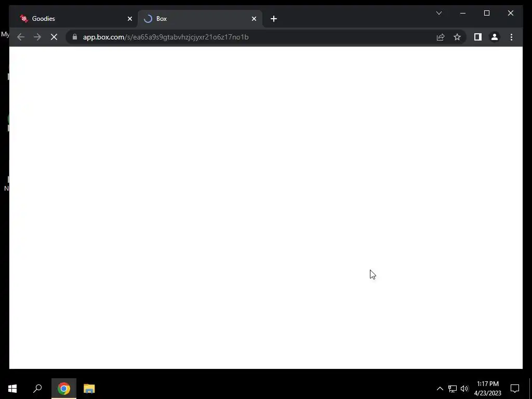Image resolution: width=532 pixels, height=399 pixels.
Task: Open the notification center
Action: tap(515, 389)
